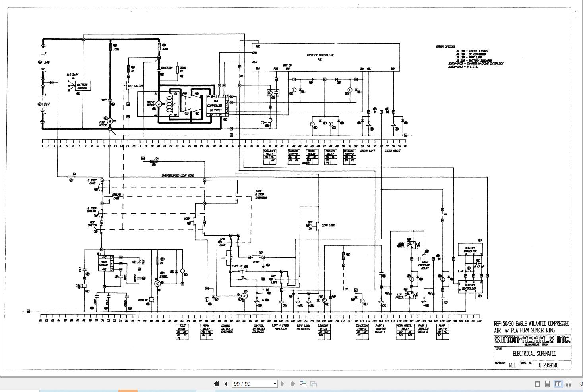Go back to the previous view
The width and height of the screenshot is (583, 392).
pos(303,384)
